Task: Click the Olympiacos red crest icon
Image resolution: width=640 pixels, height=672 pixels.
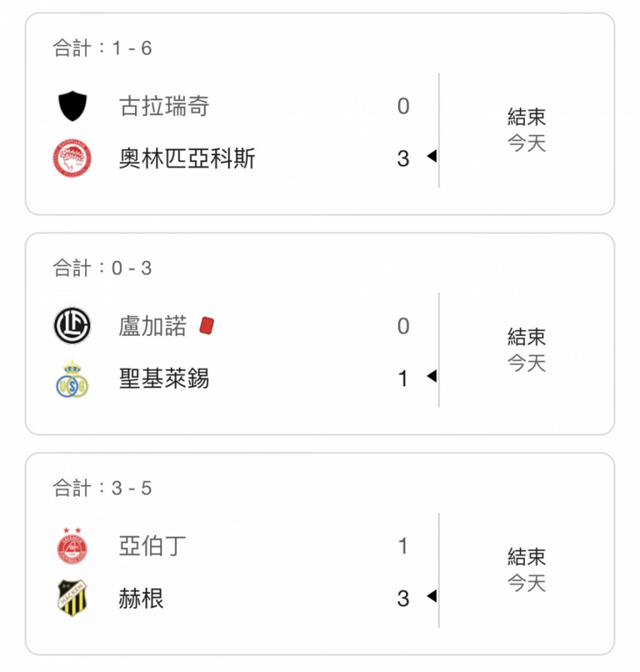Action: pyautogui.click(x=72, y=158)
